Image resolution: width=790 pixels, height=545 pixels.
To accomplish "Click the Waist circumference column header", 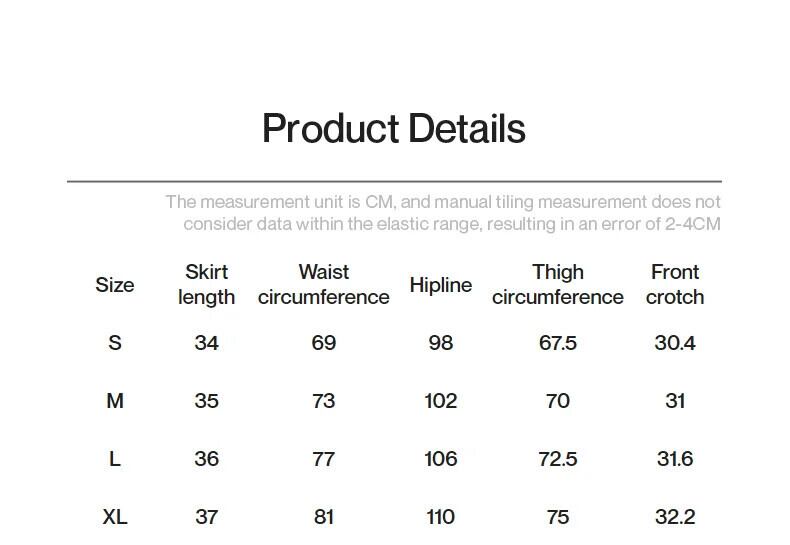I will click(323, 285).
